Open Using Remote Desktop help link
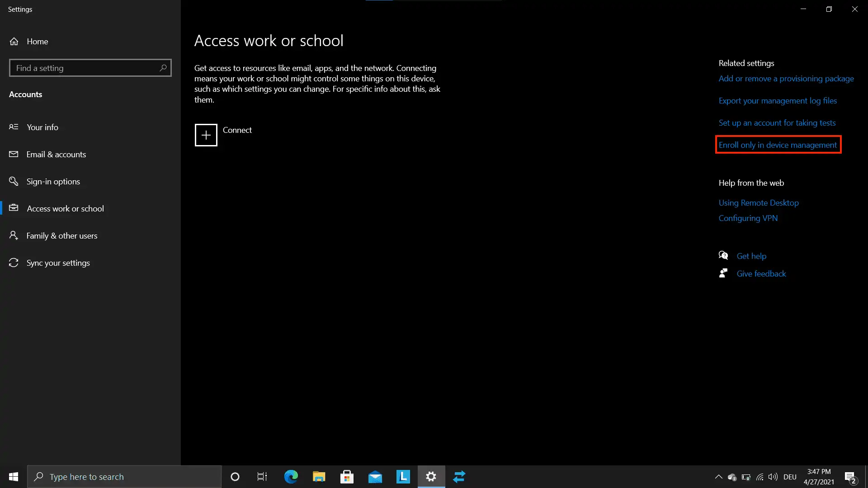The image size is (868, 488). (x=759, y=203)
